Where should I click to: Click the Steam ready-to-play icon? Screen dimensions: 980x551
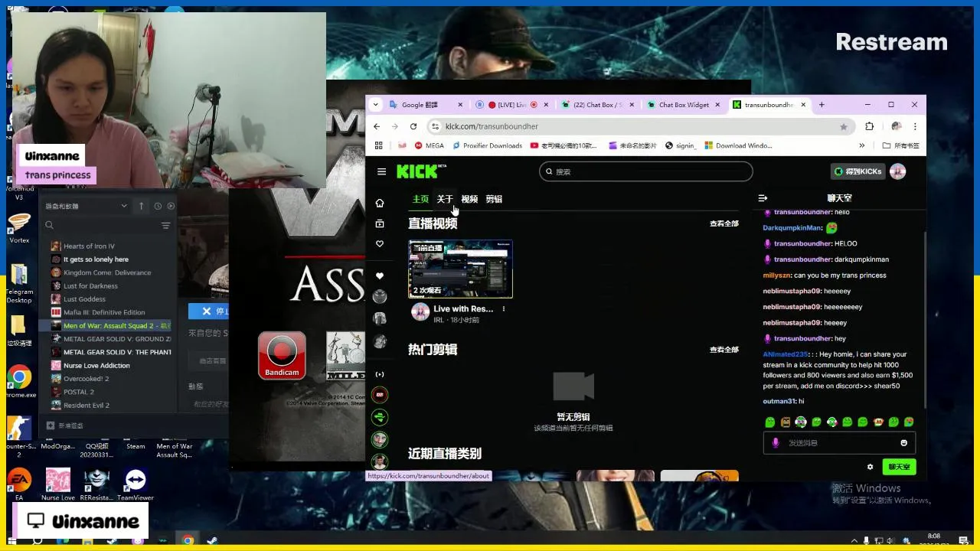[x=171, y=206]
